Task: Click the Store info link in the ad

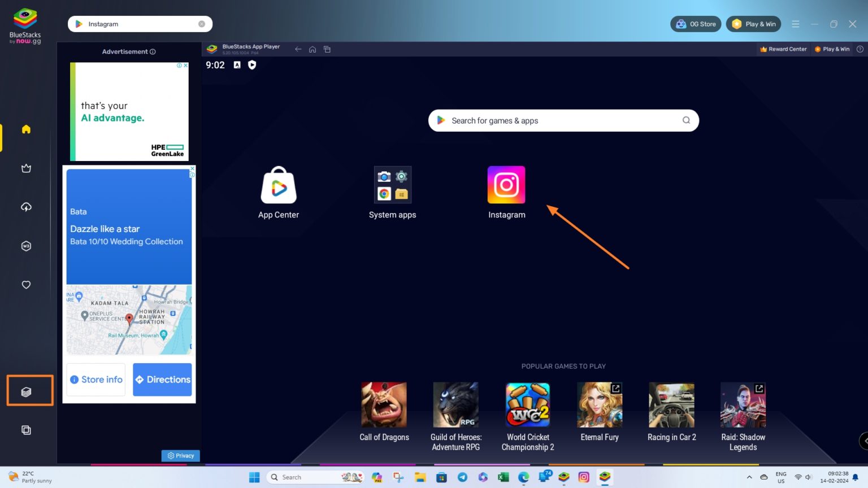Action: (x=96, y=379)
